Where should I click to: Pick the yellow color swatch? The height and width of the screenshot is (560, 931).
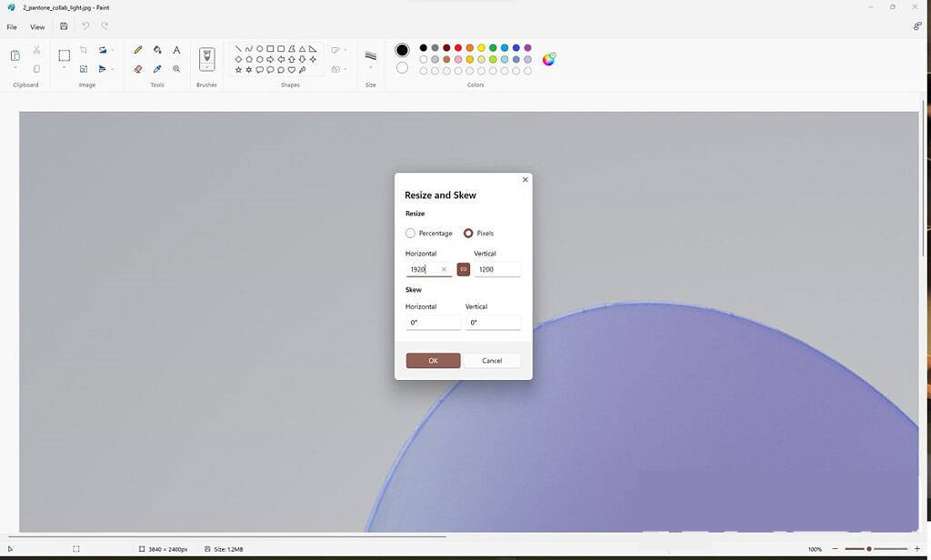[482, 48]
